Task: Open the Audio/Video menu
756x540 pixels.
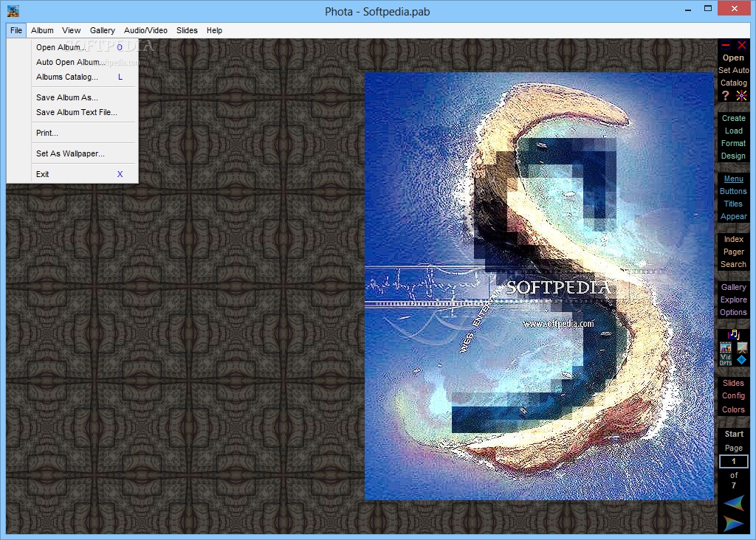Action: pyautogui.click(x=145, y=30)
